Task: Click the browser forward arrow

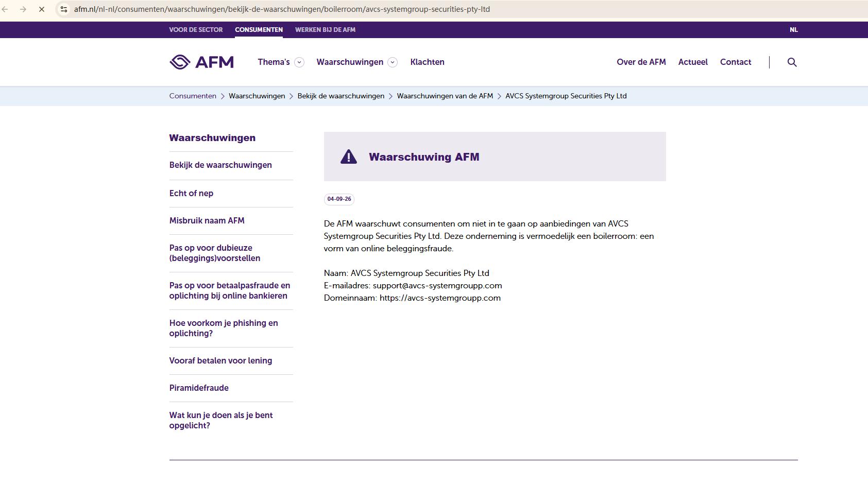Action: (23, 9)
